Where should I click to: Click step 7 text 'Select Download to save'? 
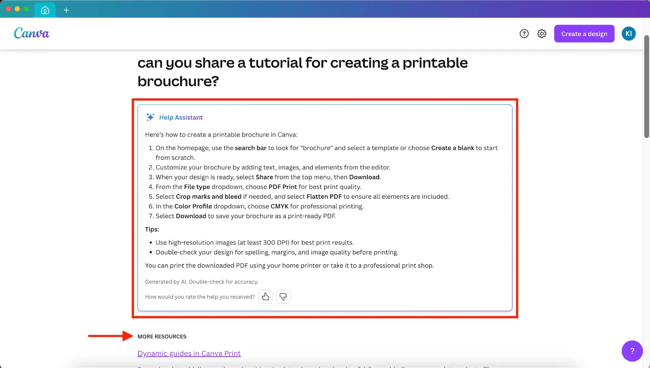246,216
